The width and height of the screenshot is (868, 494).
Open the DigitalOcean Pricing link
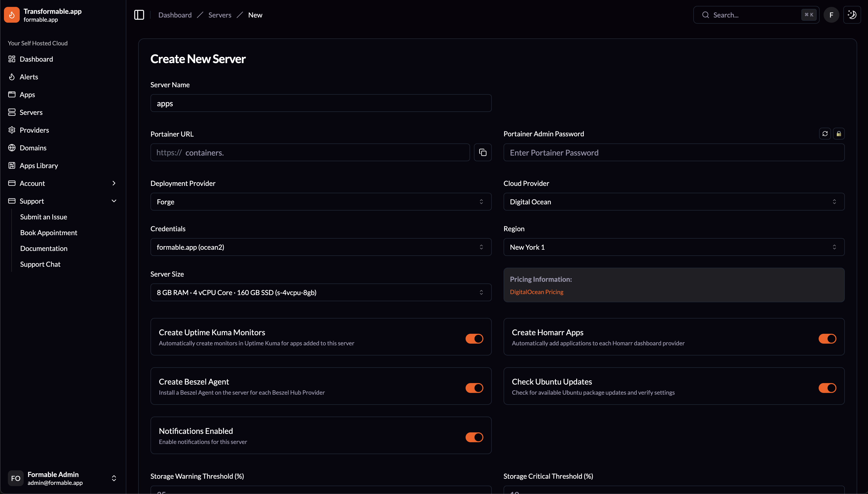[x=536, y=291]
